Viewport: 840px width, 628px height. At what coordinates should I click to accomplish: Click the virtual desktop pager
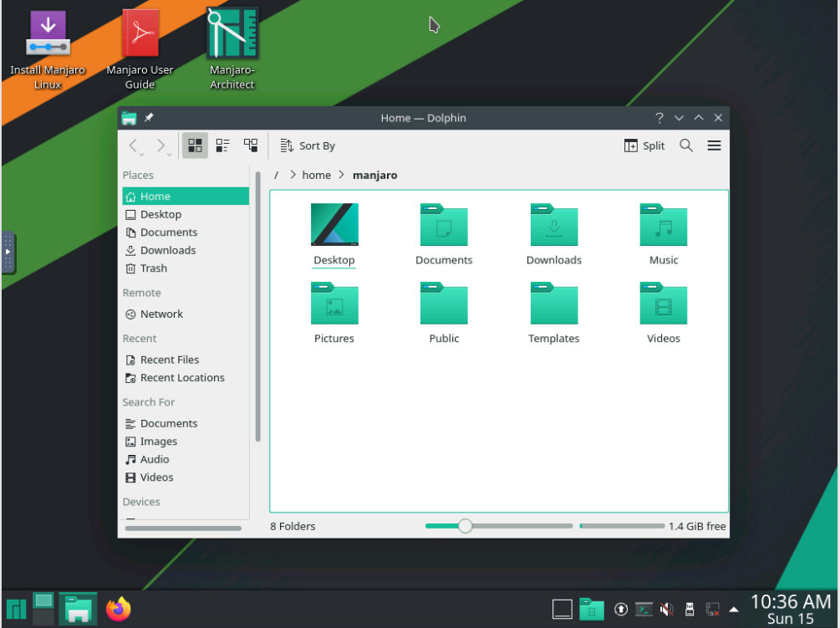43,610
